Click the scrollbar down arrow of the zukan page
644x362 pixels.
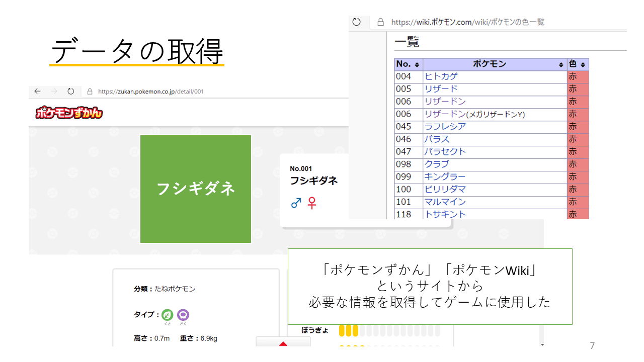click(x=542, y=344)
